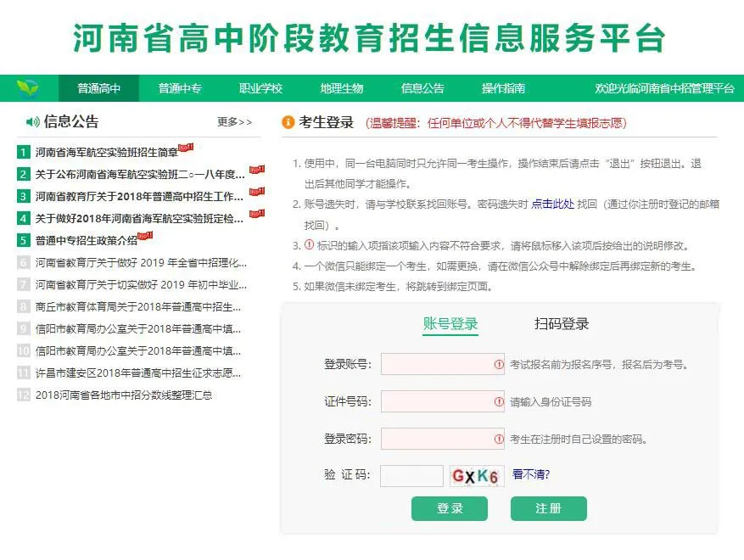Click the warning icon in 证件号码 field
This screenshot has width=744, height=560.
pos(499,402)
